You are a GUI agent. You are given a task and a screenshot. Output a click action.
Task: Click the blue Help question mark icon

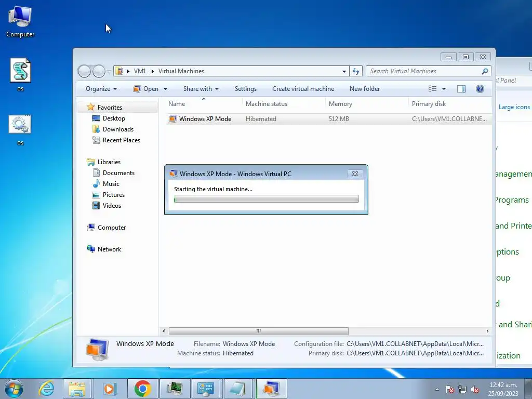click(x=480, y=89)
